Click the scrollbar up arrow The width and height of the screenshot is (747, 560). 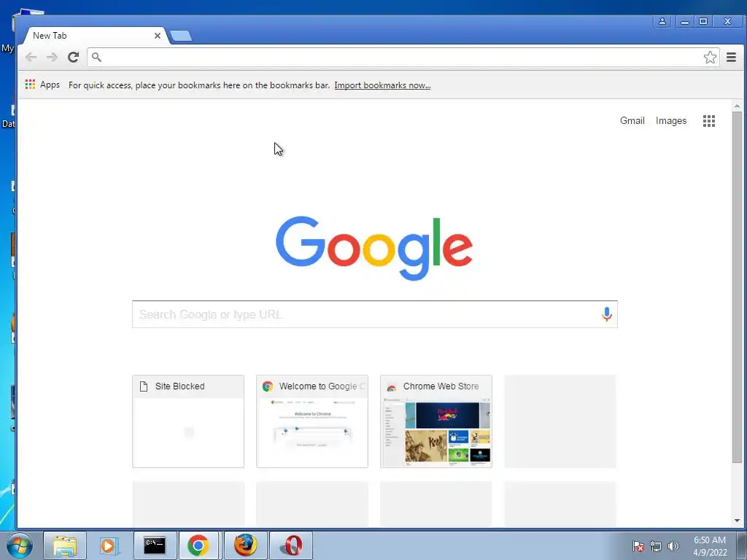pyautogui.click(x=737, y=106)
